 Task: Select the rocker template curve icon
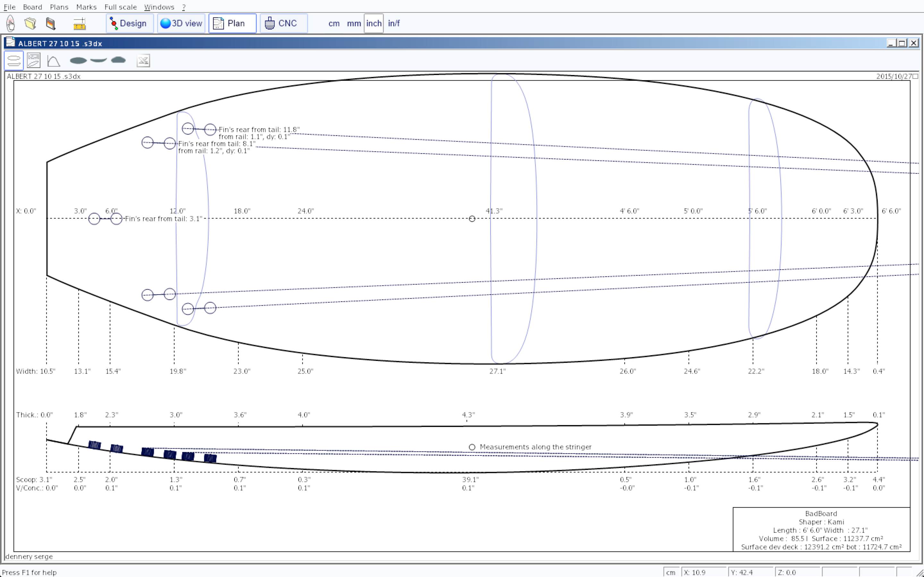[98, 60]
